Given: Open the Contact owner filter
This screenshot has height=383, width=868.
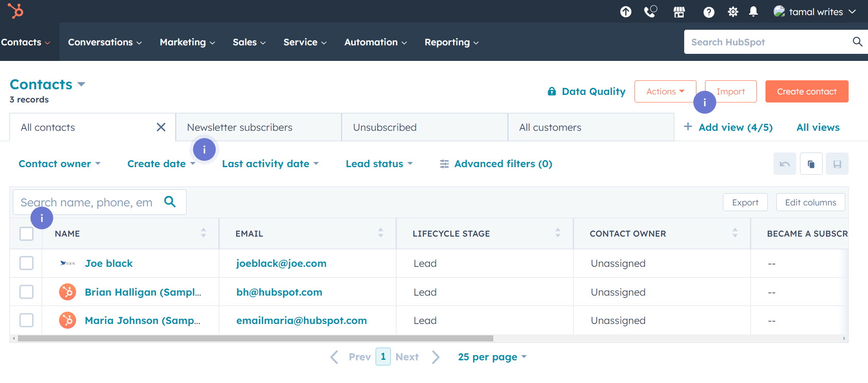Looking at the screenshot, I should click(60, 164).
